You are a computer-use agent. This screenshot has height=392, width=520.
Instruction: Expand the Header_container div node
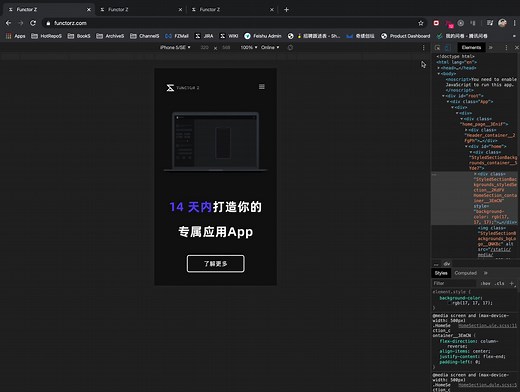click(x=466, y=130)
